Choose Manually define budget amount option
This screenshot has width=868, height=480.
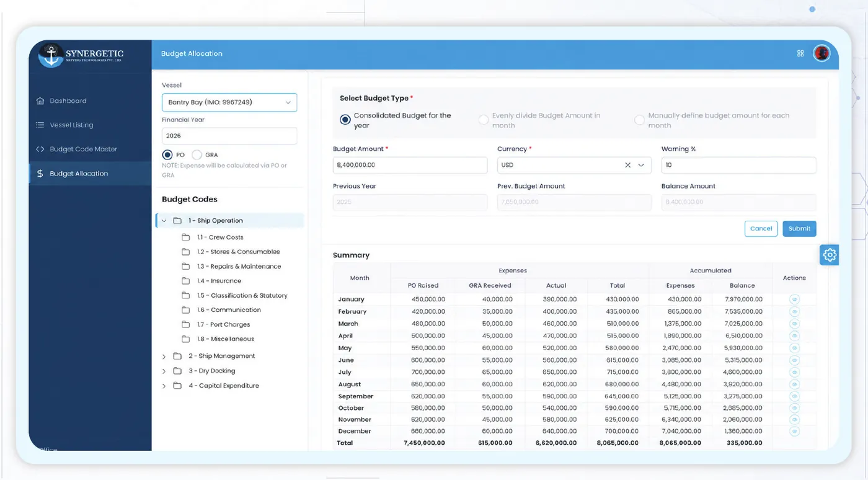[x=639, y=120]
